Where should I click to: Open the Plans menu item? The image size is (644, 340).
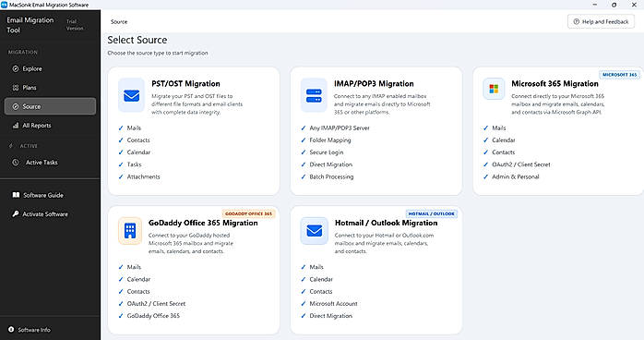coord(50,88)
